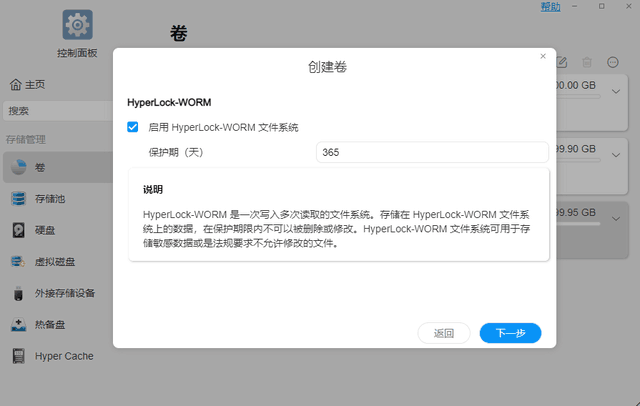Click the delete volume trash icon
This screenshot has width=640, height=406.
coord(587,62)
